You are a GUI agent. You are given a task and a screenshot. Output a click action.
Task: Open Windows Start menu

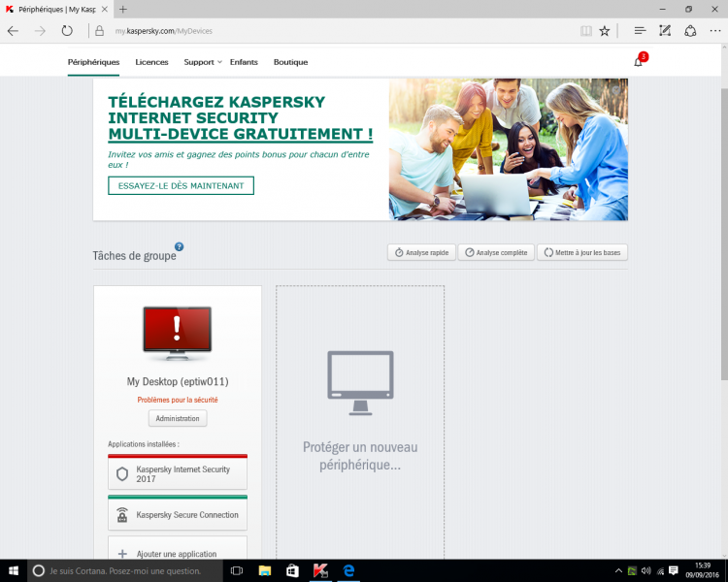(x=14, y=570)
